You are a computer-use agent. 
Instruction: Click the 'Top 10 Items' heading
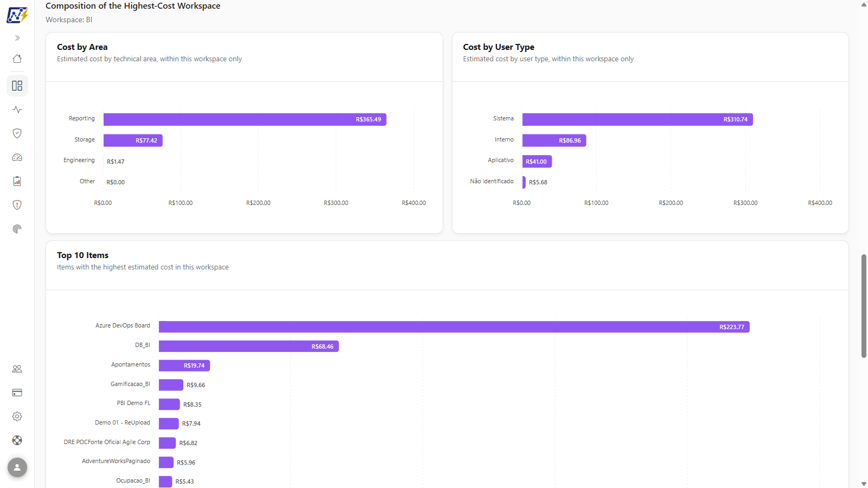pos(83,255)
